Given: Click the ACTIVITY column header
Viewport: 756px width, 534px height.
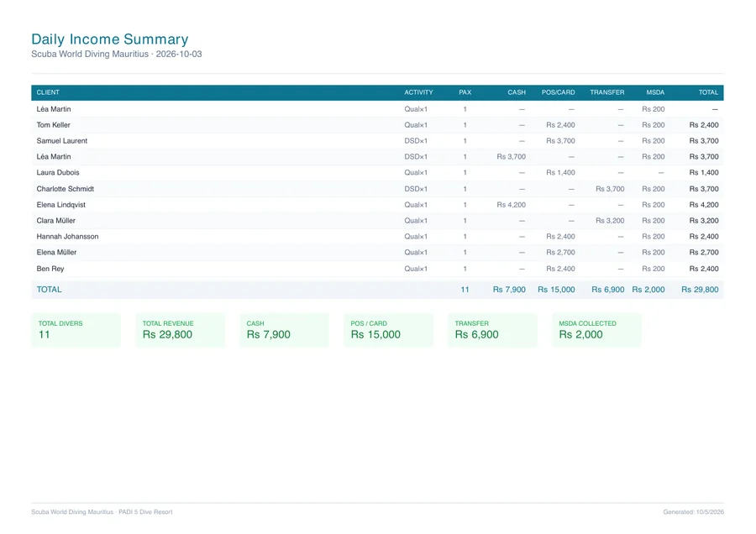Looking at the screenshot, I should click(418, 92).
